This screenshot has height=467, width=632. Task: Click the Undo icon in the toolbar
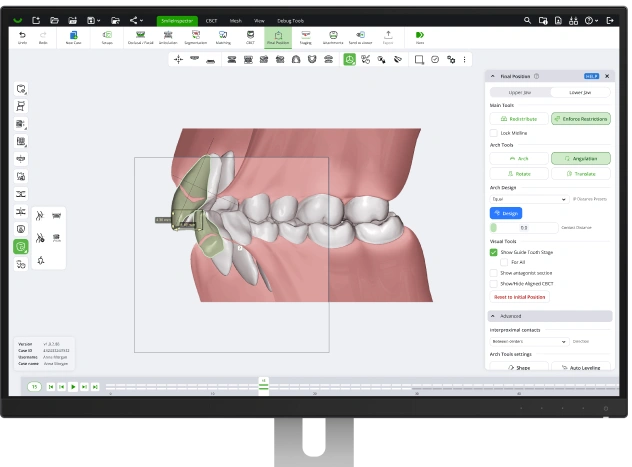coord(22,36)
